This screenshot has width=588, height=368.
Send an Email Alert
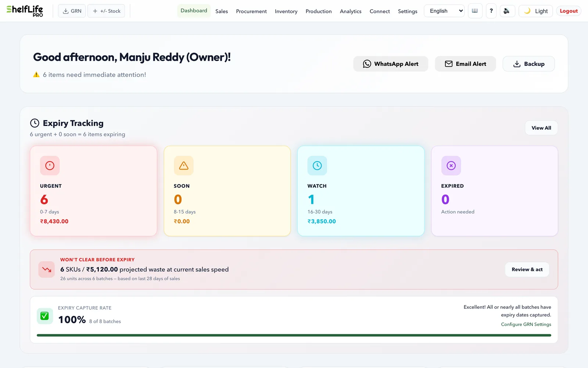(x=465, y=64)
